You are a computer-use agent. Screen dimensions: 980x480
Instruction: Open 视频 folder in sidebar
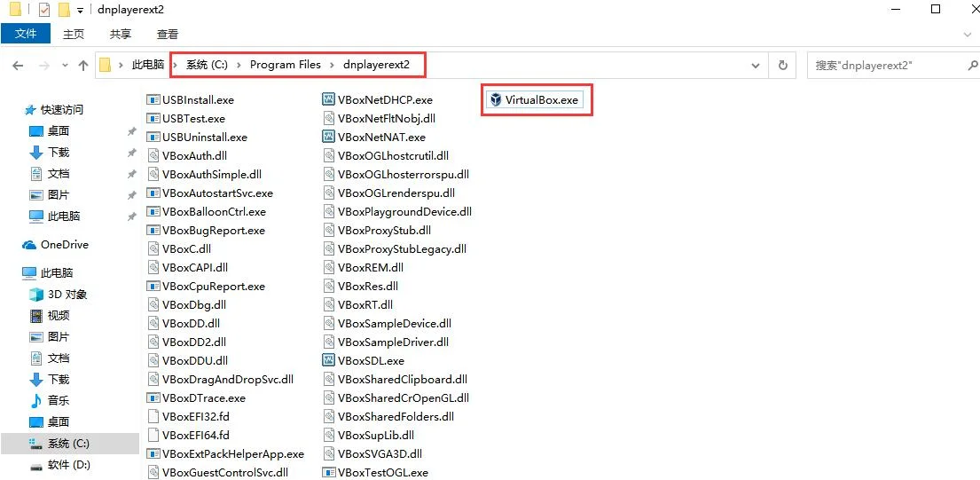pyautogui.click(x=50, y=316)
